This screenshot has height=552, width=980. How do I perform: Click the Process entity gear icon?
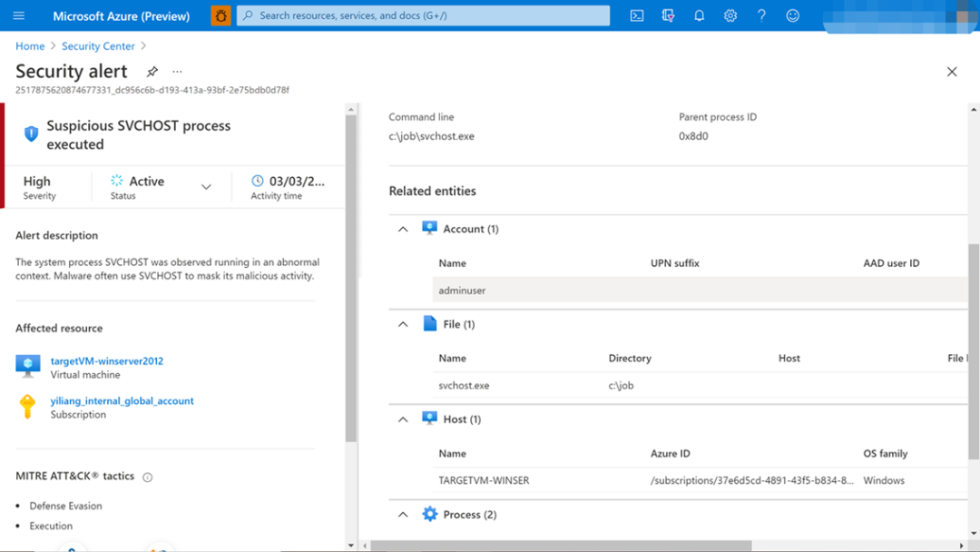429,514
